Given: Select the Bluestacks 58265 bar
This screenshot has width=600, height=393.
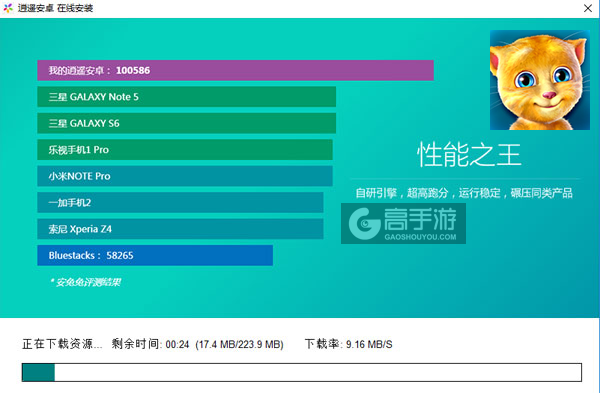Looking at the screenshot, I should coord(155,255).
